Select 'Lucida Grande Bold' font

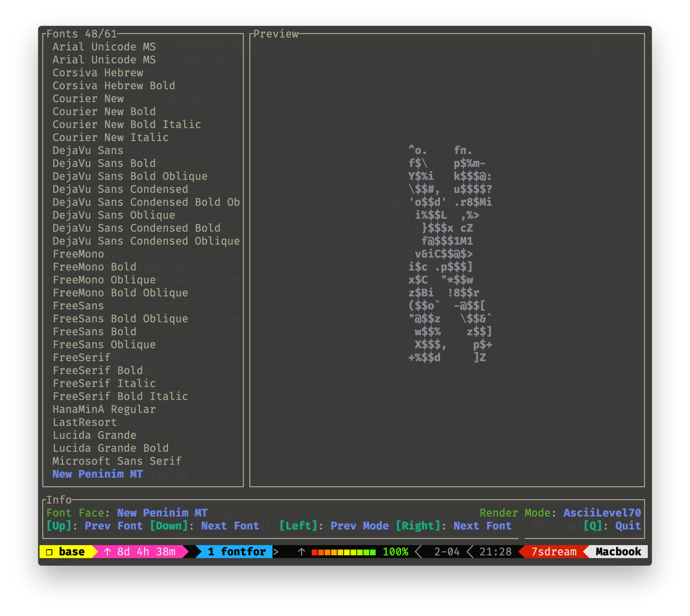[x=111, y=448]
